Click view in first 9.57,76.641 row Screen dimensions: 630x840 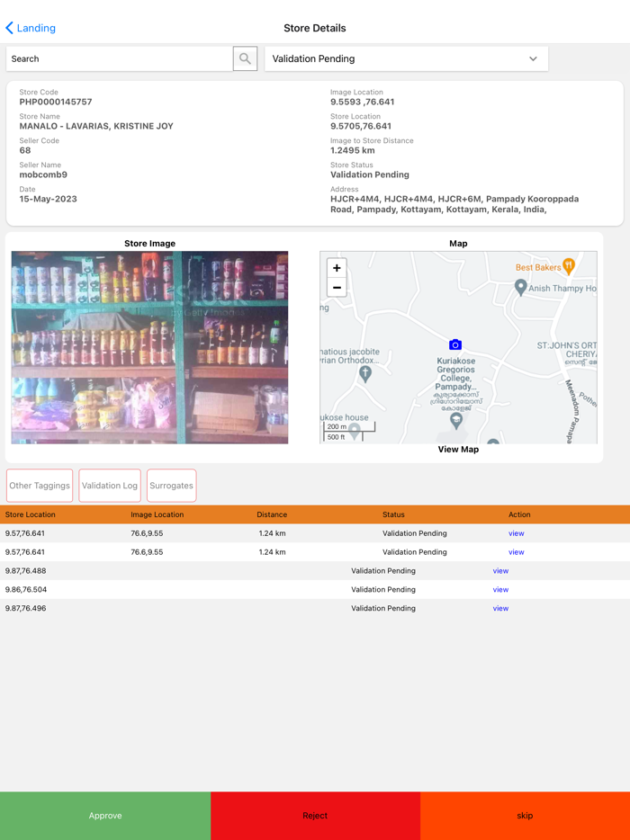517,533
